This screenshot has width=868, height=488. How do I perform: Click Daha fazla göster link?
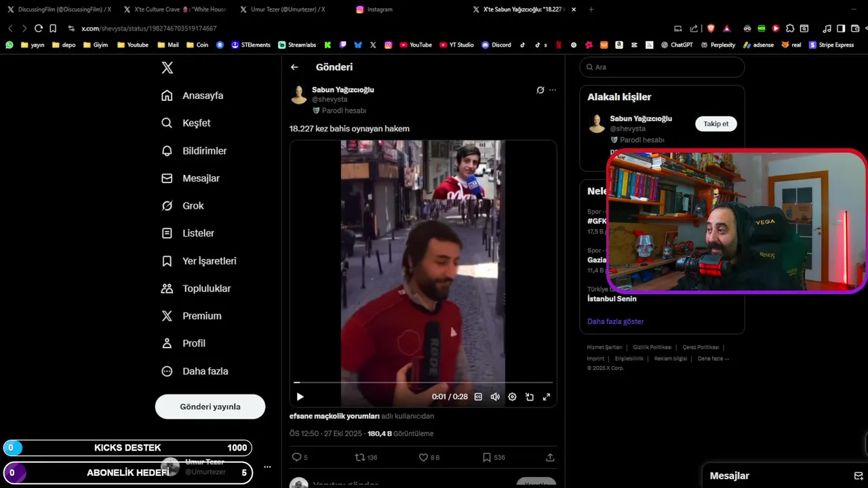615,321
